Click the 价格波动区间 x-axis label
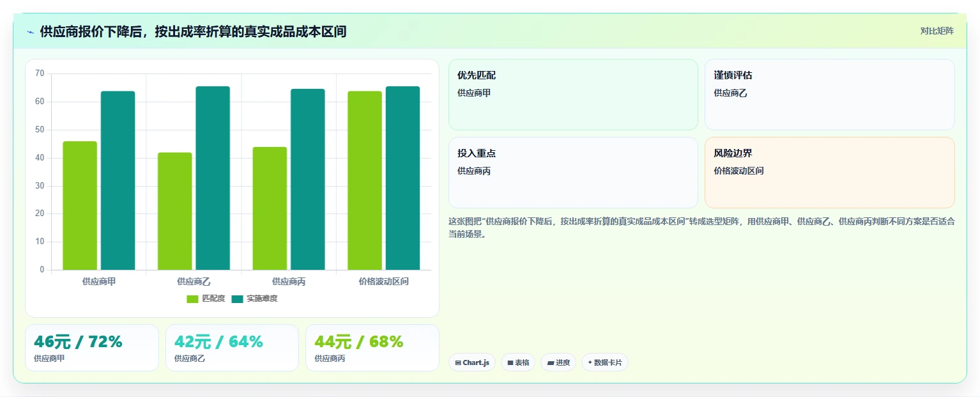Image resolution: width=980 pixels, height=397 pixels. tap(383, 281)
